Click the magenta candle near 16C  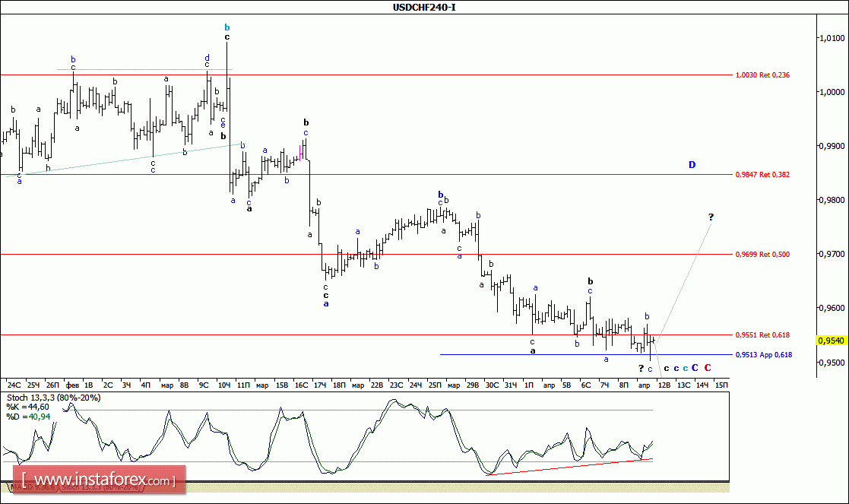pyautogui.click(x=300, y=153)
